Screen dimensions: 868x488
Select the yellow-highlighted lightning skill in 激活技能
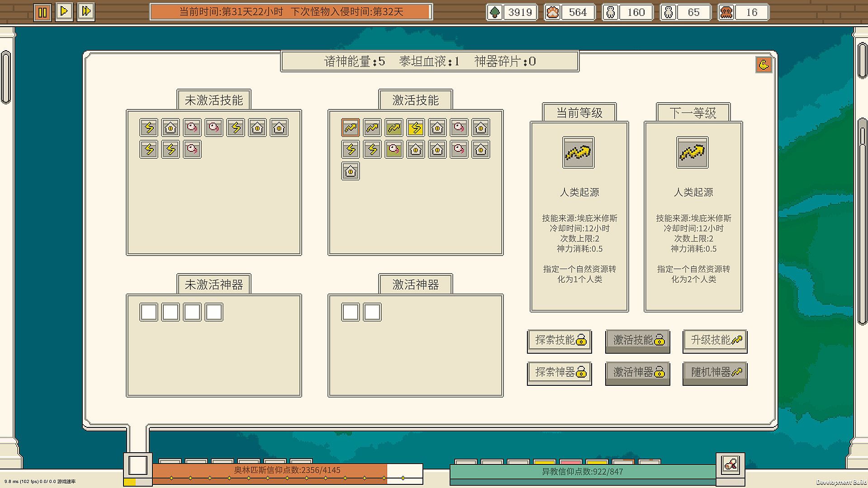coord(416,128)
